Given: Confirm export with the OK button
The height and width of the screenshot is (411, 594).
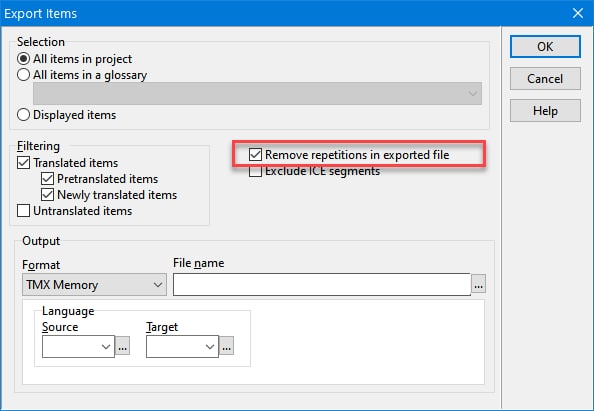Looking at the screenshot, I should 545,47.
